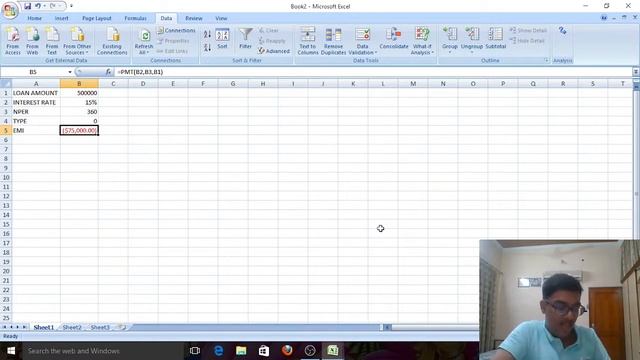Insert a new worksheet tab

click(122, 327)
